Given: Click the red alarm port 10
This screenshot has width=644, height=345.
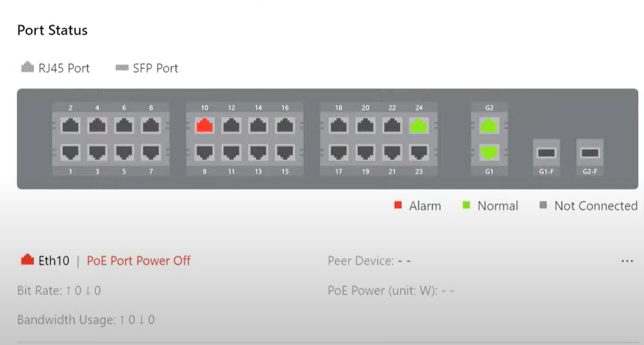Looking at the screenshot, I should [x=204, y=126].
